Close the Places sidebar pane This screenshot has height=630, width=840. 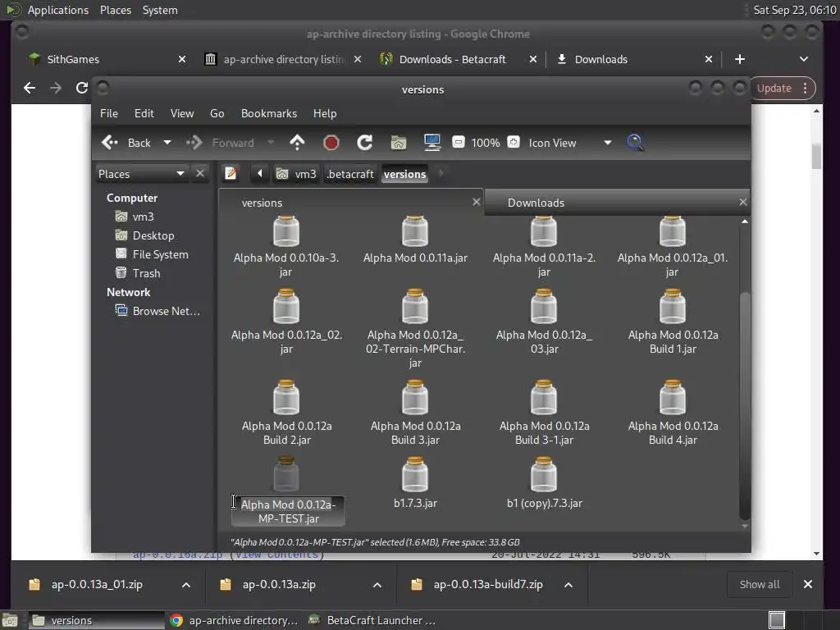click(x=200, y=174)
